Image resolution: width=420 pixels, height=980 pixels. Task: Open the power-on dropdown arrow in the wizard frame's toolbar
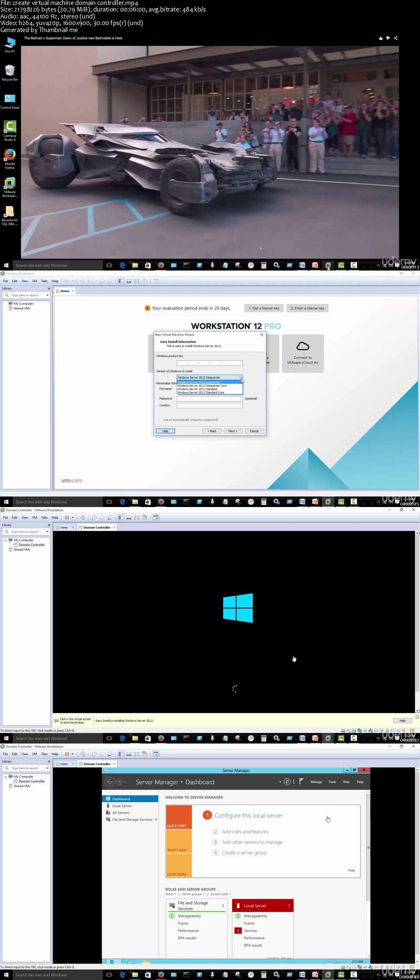[73, 281]
